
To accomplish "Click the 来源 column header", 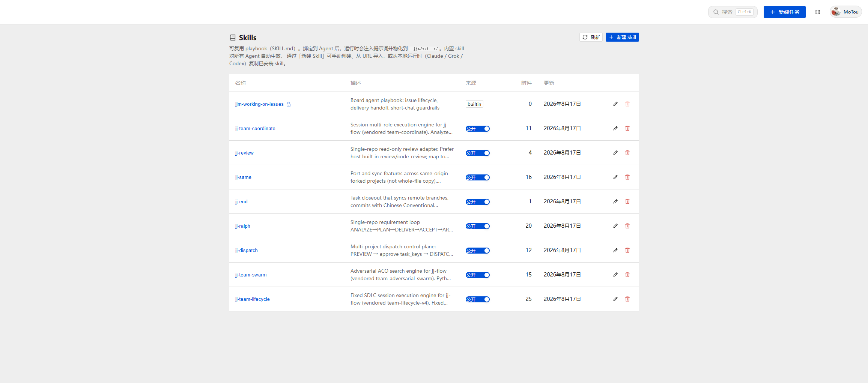I will pyautogui.click(x=471, y=83).
